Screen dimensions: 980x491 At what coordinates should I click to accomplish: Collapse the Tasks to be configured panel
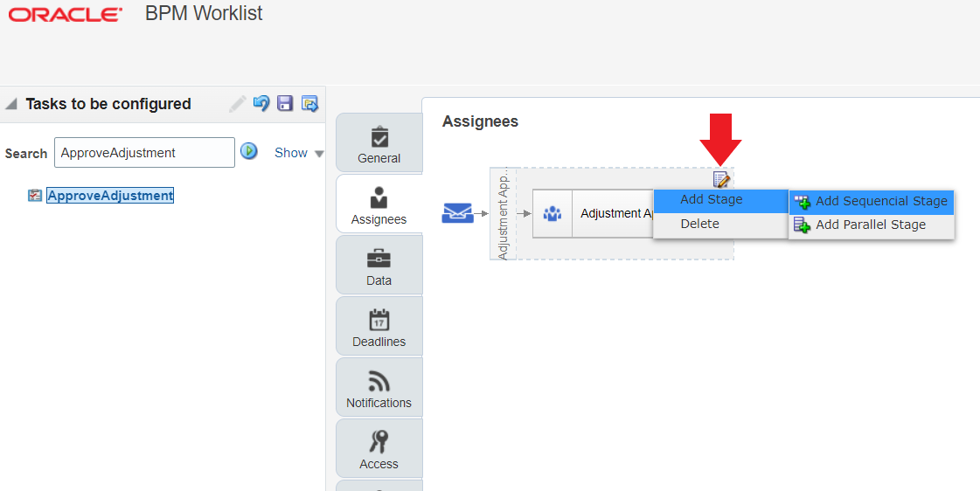tap(11, 104)
